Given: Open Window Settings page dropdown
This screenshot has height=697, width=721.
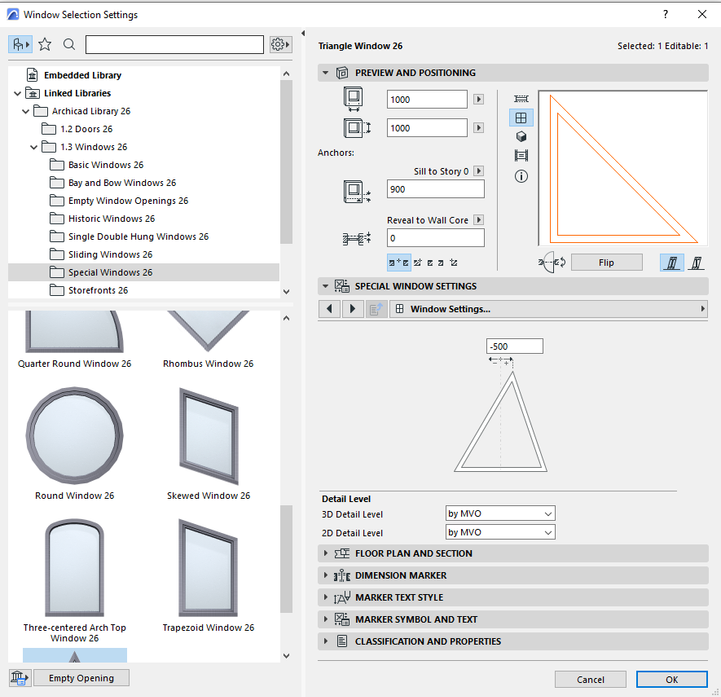Looking at the screenshot, I should 548,309.
